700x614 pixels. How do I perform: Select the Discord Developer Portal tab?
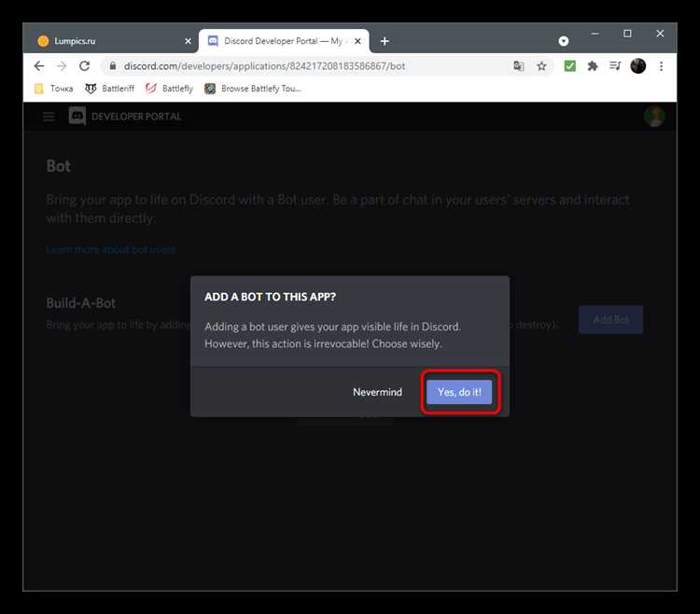[284, 41]
